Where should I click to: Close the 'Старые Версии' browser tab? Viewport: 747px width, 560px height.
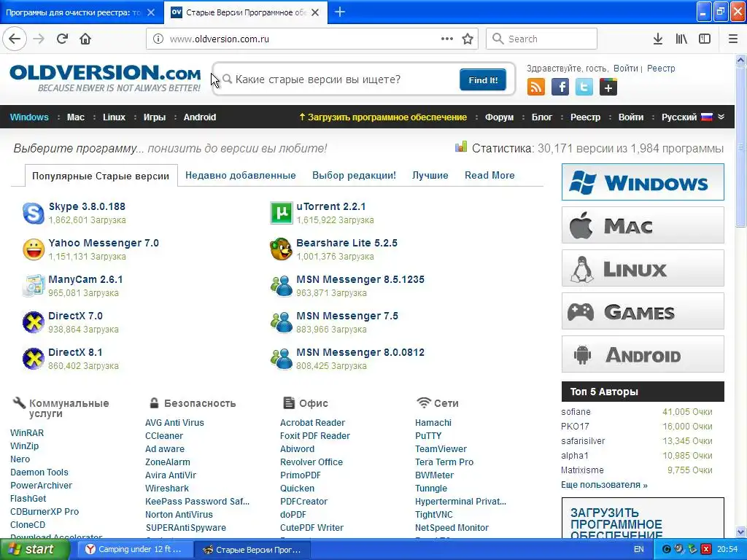[315, 12]
